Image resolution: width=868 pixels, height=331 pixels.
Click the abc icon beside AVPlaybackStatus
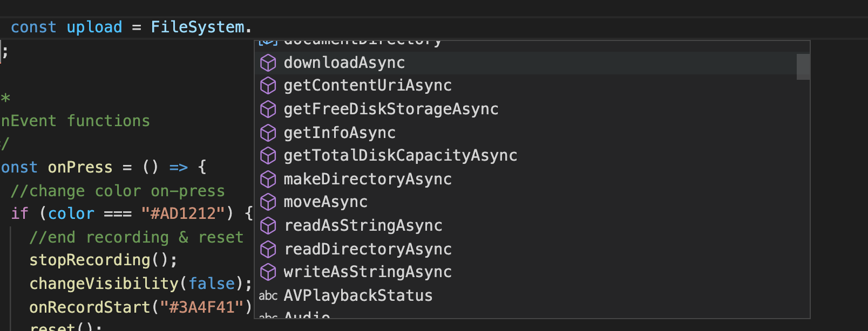(x=269, y=295)
